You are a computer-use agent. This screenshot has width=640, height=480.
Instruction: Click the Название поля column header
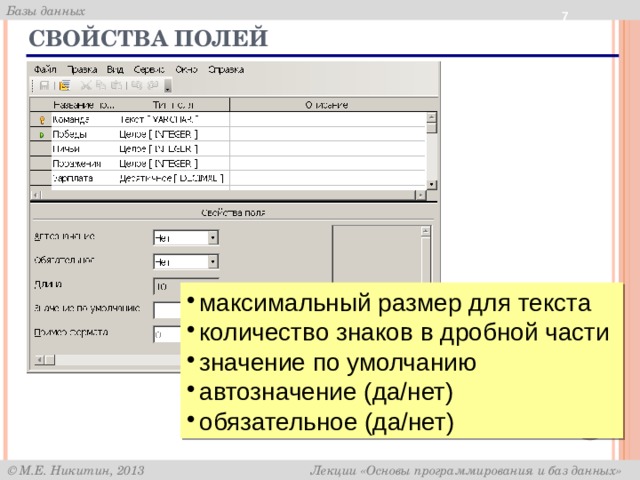[84, 105]
